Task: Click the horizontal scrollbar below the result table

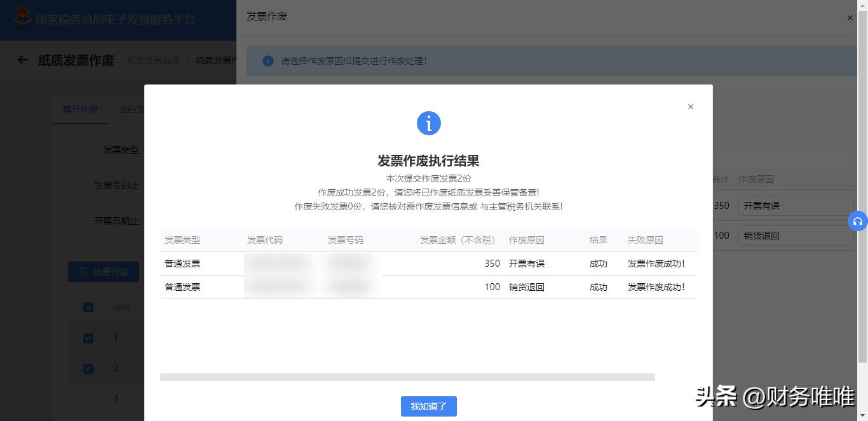Action: click(x=407, y=377)
